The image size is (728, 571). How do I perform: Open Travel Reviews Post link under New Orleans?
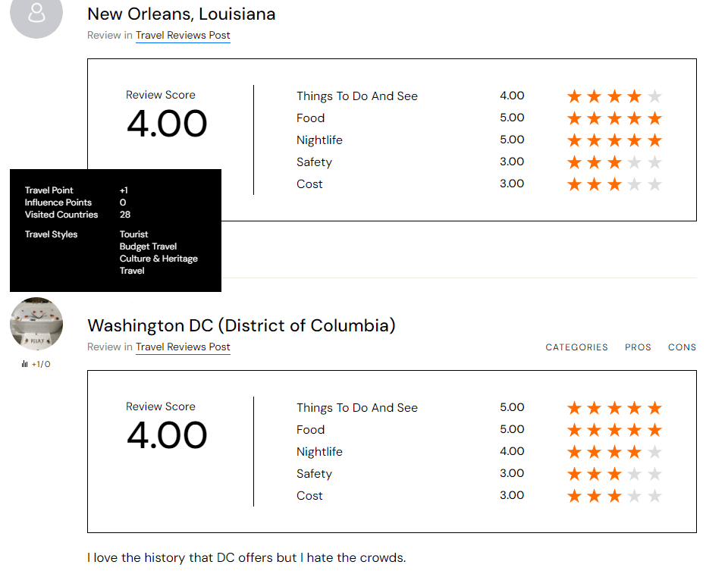183,36
